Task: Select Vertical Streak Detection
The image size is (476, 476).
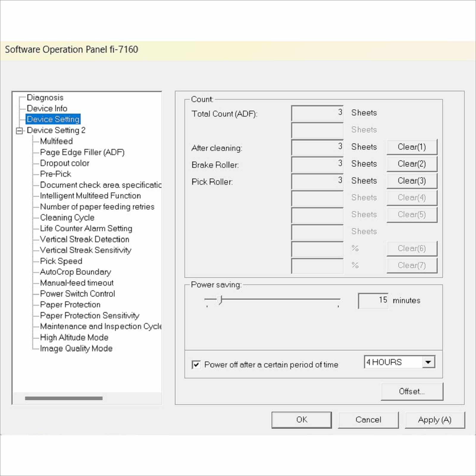Action: pyautogui.click(x=84, y=239)
